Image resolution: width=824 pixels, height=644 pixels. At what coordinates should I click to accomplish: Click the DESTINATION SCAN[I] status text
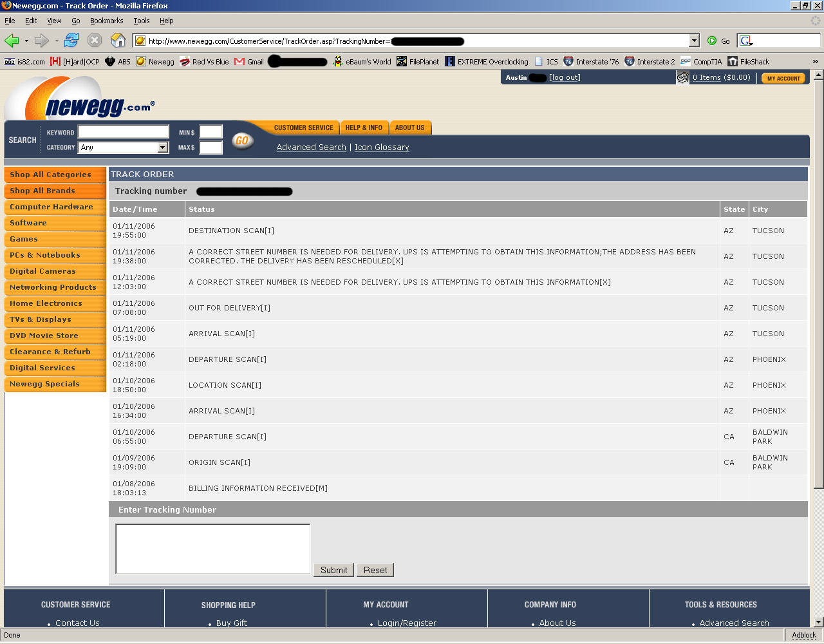click(x=231, y=231)
